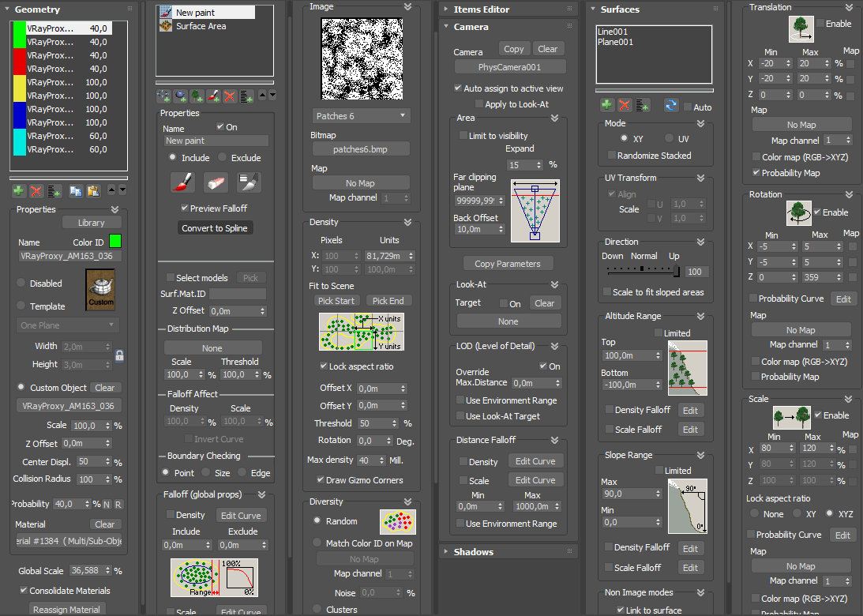Image resolution: width=863 pixels, height=616 pixels.
Task: Toggle Auto assign to active view
Action: click(x=457, y=88)
